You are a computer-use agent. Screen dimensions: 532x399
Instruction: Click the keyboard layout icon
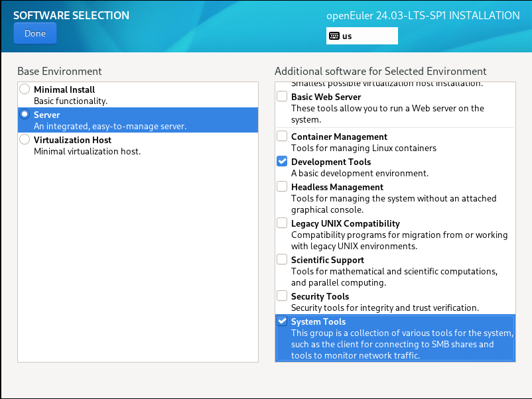(x=334, y=36)
